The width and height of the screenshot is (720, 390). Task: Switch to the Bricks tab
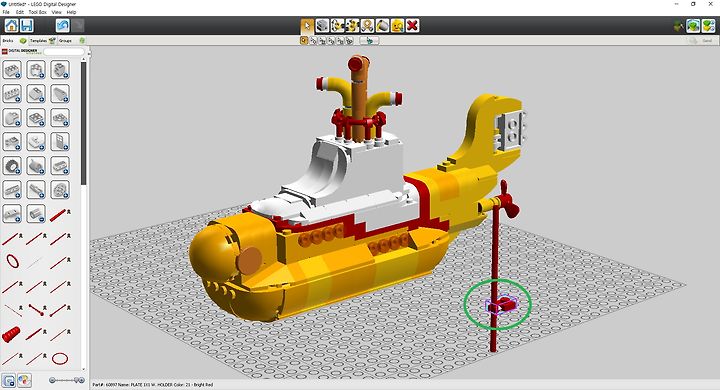click(14, 40)
